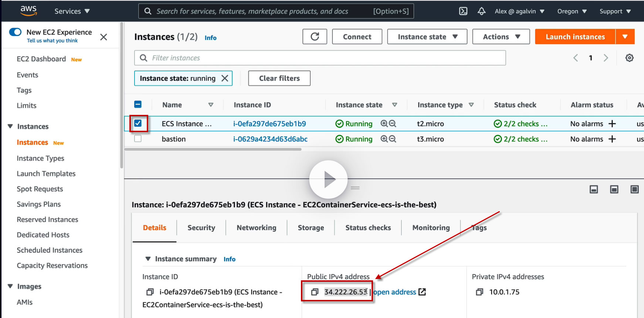Add alarm for ECS Instance row
Screen dimensions: 644x318
[612, 124]
